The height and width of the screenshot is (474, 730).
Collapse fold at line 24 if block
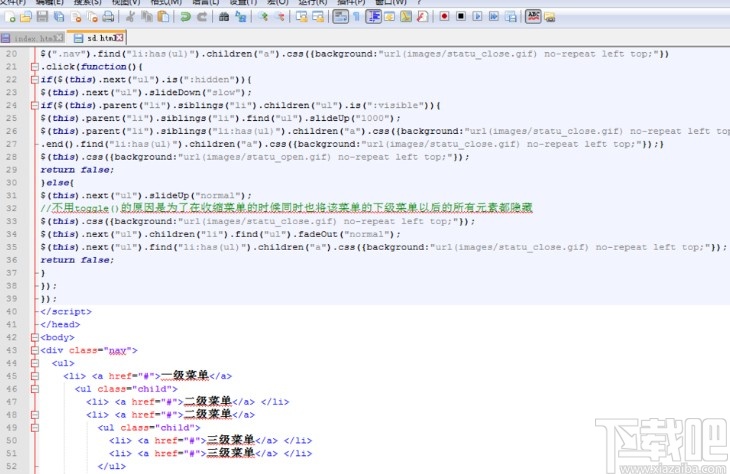pyautogui.click(x=34, y=105)
